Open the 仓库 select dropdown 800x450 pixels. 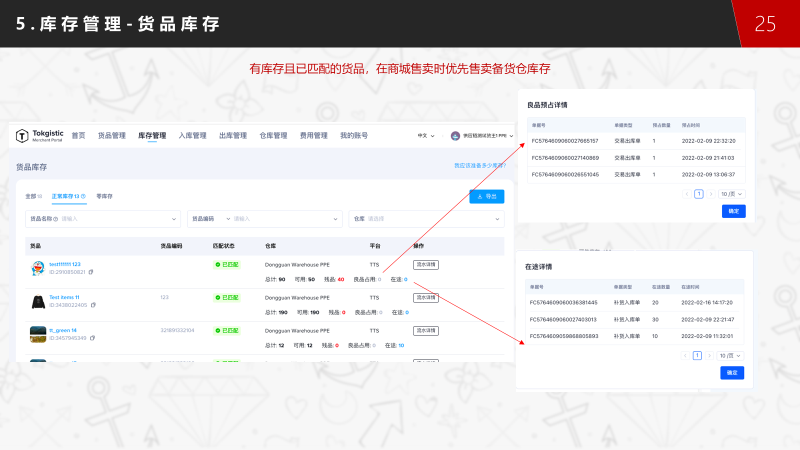coord(427,219)
